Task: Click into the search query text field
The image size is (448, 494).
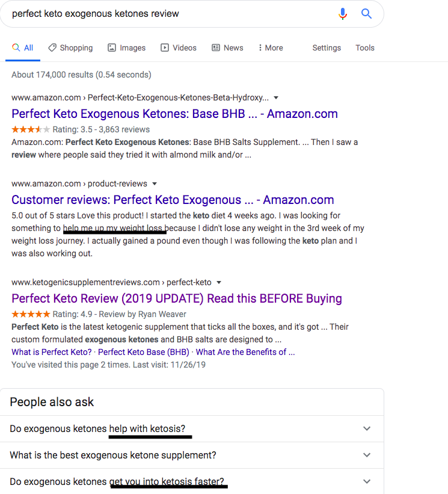Action: 168,13
